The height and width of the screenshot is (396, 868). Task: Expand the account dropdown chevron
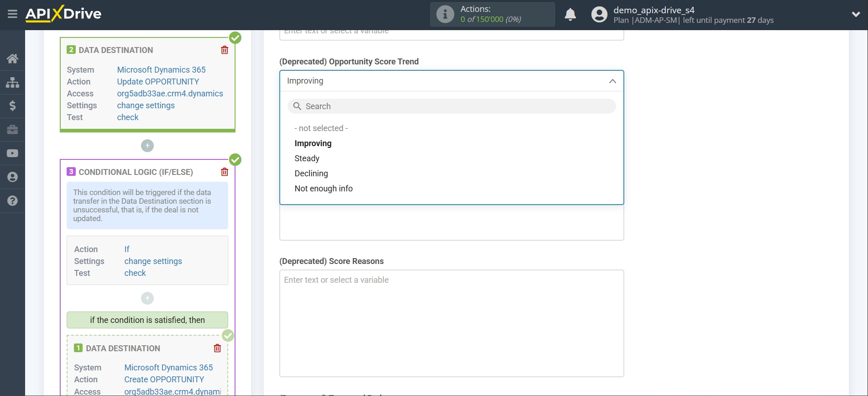coord(856,15)
